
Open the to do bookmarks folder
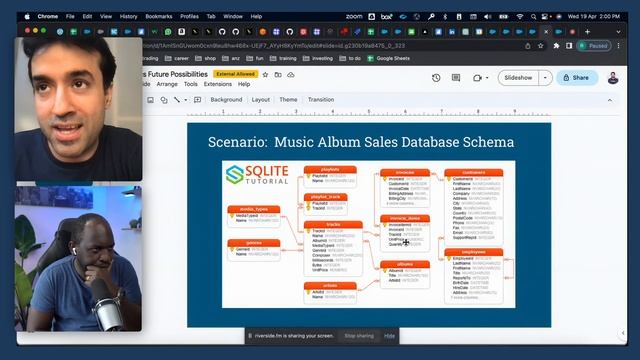point(350,58)
